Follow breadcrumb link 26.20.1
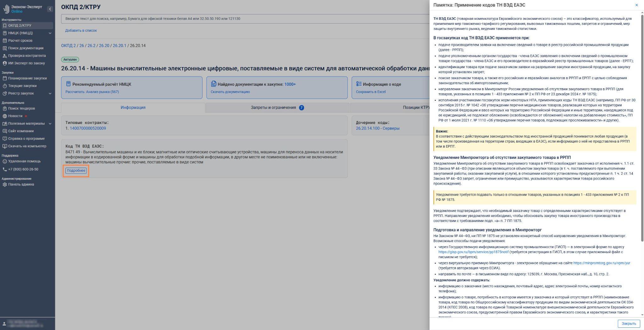The width and height of the screenshot is (644, 330). click(x=119, y=46)
